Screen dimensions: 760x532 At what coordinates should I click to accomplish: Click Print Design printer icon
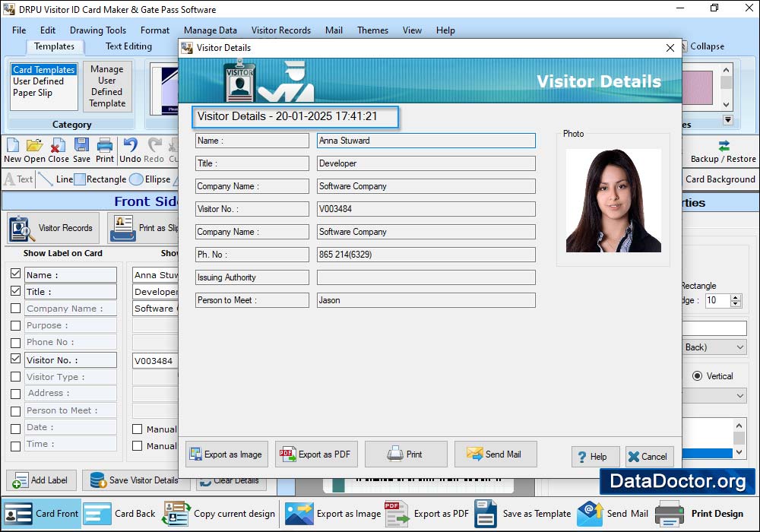coord(670,514)
